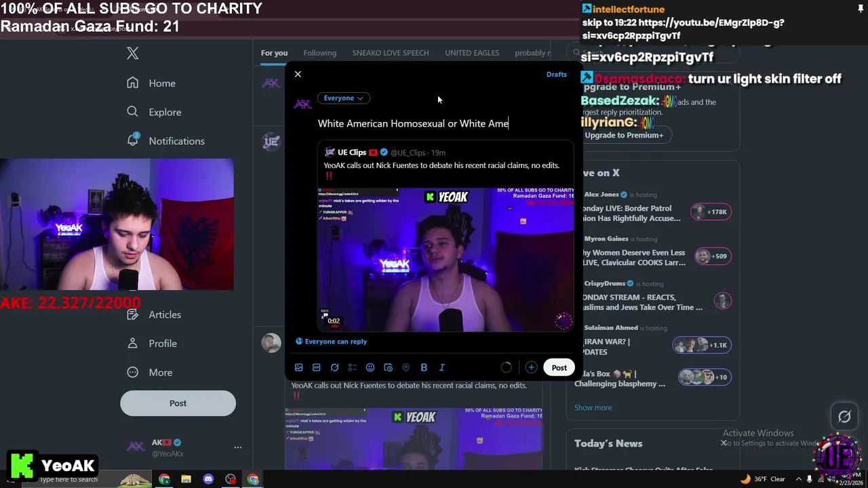This screenshot has height=488, width=868.
Task: Open the emoji picker
Action: click(370, 367)
